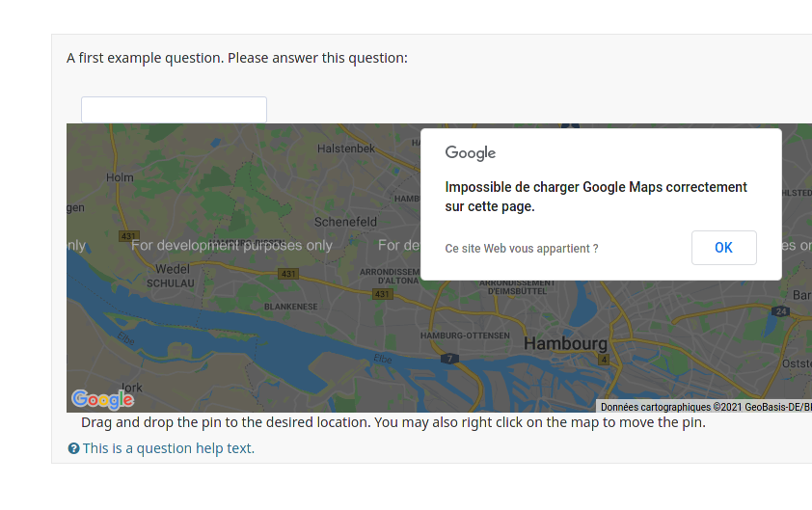Screen dimensions: 812x510
Task: Click the Google logo at map bottom-left
Action: (x=102, y=399)
